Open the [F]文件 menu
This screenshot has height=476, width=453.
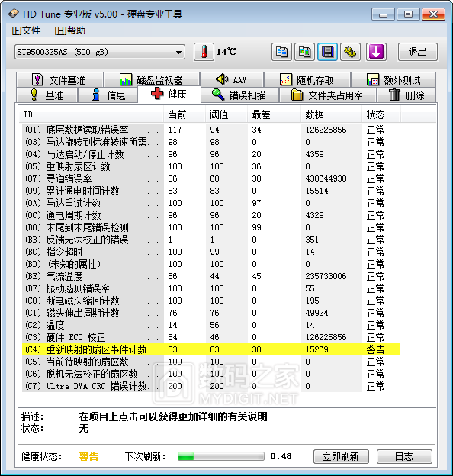click(x=26, y=31)
